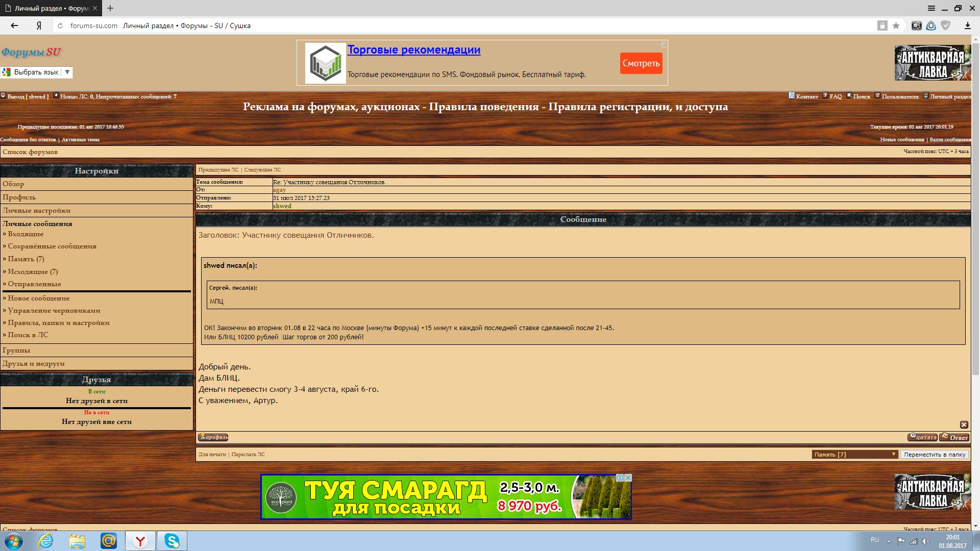Open Skype from the taskbar
Screen dimensions: 980x551
[172, 541]
